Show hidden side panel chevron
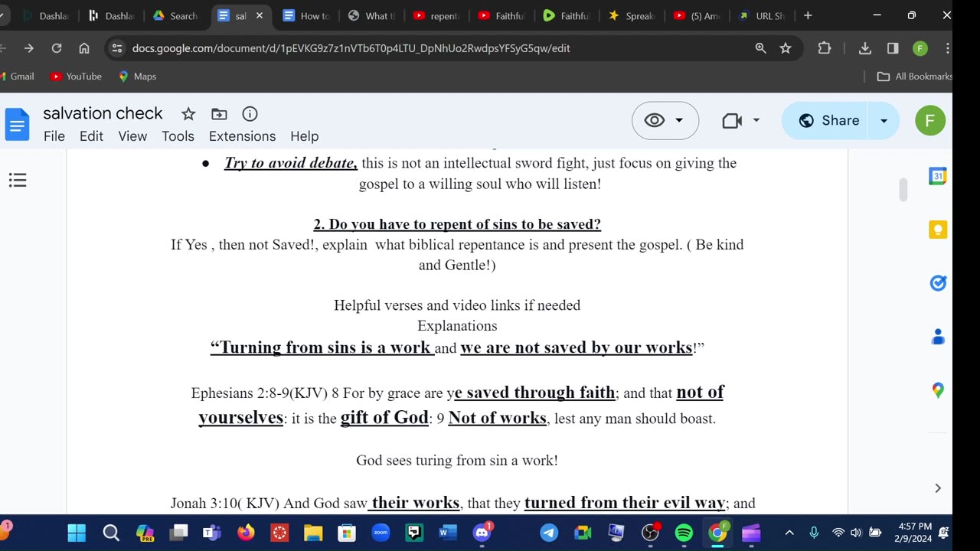This screenshot has width=980, height=551. (938, 488)
